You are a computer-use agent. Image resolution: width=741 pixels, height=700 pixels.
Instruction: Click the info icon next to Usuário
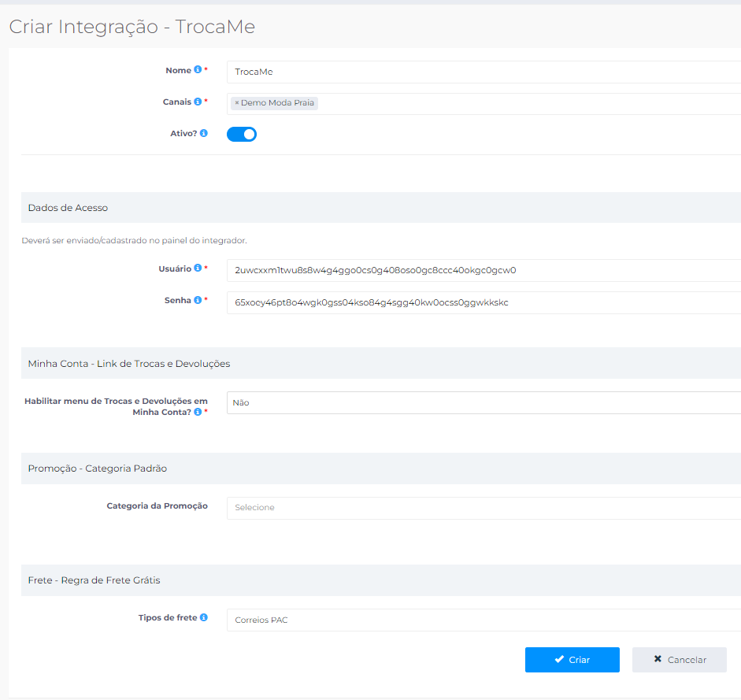pyautogui.click(x=198, y=268)
